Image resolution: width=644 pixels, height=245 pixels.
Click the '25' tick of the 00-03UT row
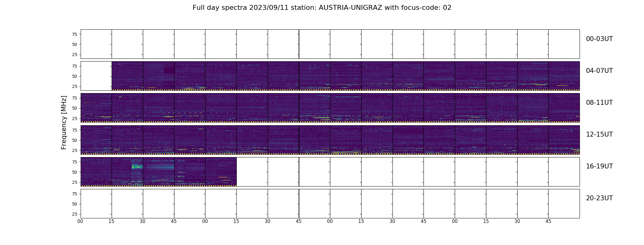[75, 55]
